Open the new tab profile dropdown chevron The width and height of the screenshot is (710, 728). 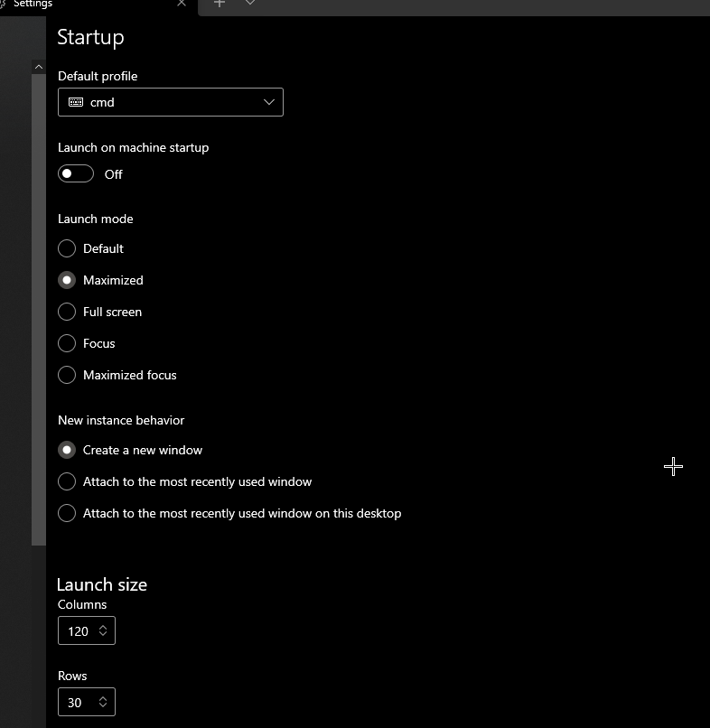[250, 3]
